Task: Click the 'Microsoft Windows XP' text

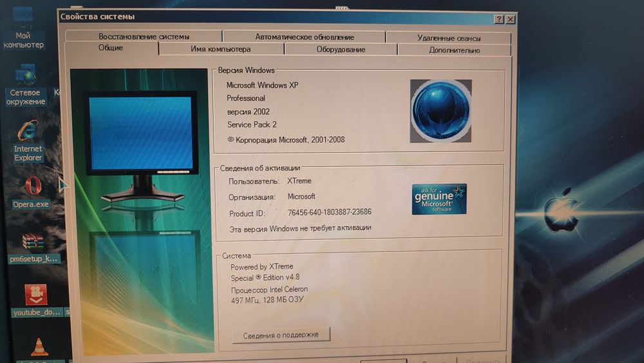Action: click(x=263, y=85)
